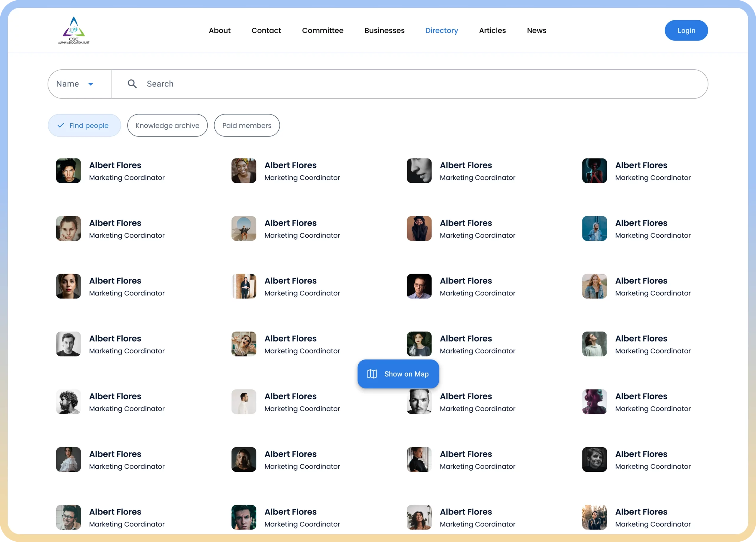Click the checkmark icon in Find people chip
This screenshot has width=756, height=542.
[61, 125]
